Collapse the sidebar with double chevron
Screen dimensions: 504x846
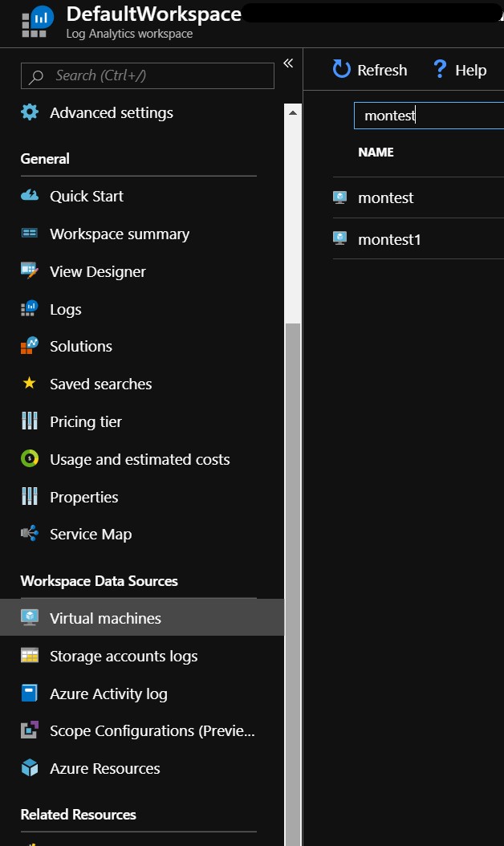click(x=288, y=63)
